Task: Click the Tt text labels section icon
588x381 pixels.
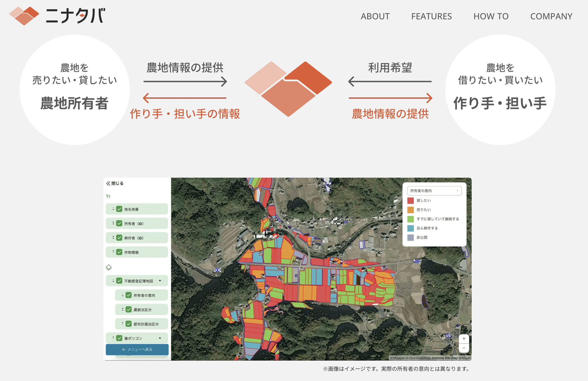Action: (x=108, y=196)
